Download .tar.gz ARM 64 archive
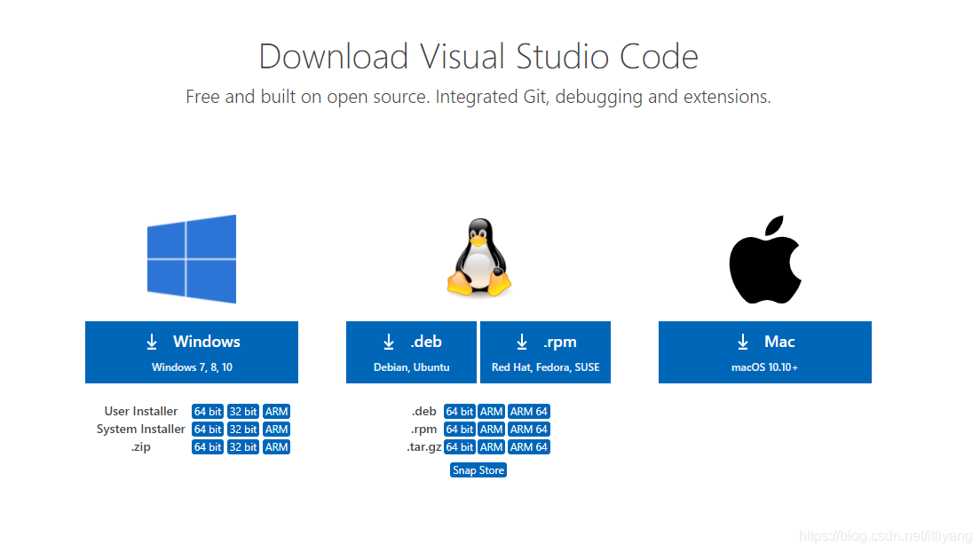The height and width of the screenshot is (552, 980). (529, 447)
